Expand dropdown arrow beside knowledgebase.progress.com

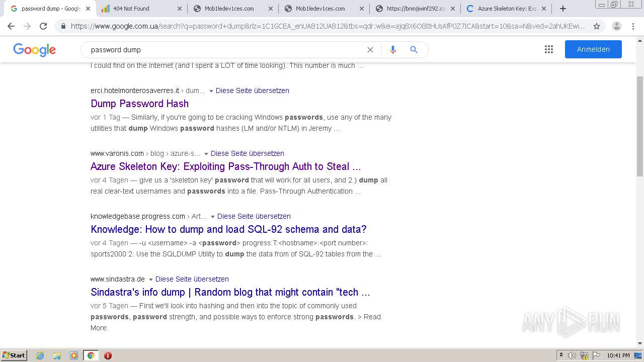pyautogui.click(x=213, y=217)
